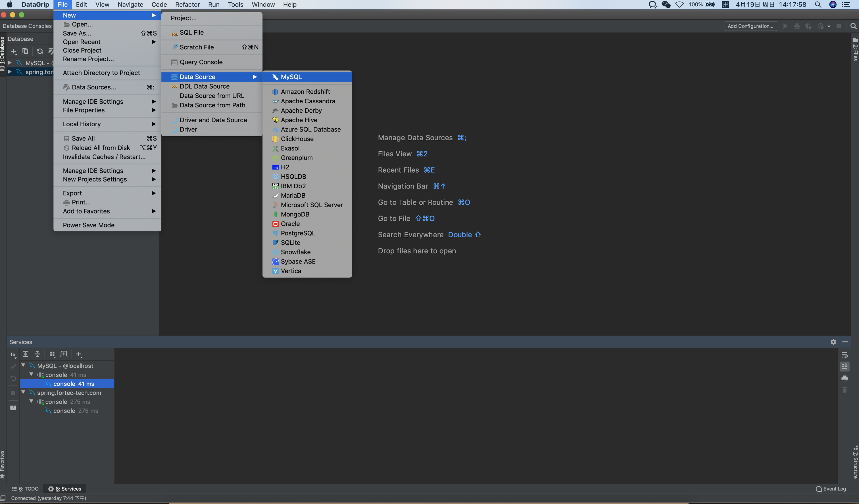Image resolution: width=859 pixels, height=504 pixels.
Task: Expand the Open Recent submenu
Action: click(107, 41)
